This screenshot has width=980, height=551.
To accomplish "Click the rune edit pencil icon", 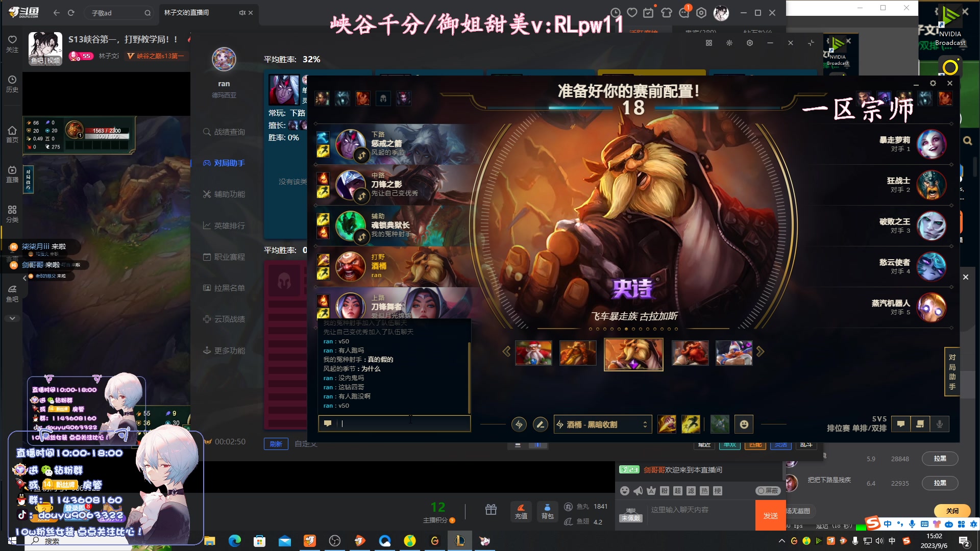I will coord(540,424).
